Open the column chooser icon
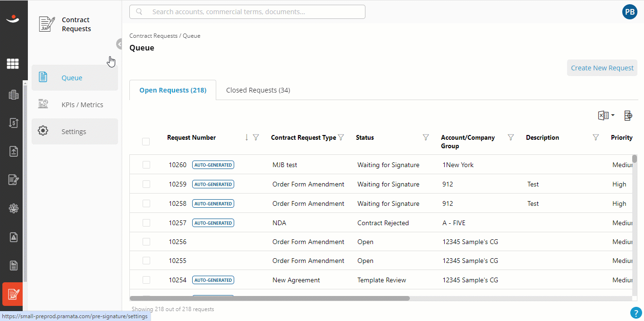This screenshot has height=321, width=644. click(x=628, y=115)
